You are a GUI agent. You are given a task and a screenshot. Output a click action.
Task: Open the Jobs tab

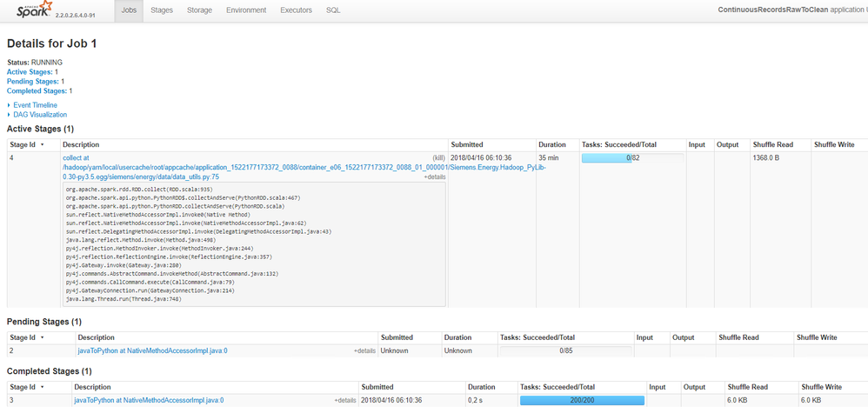129,10
